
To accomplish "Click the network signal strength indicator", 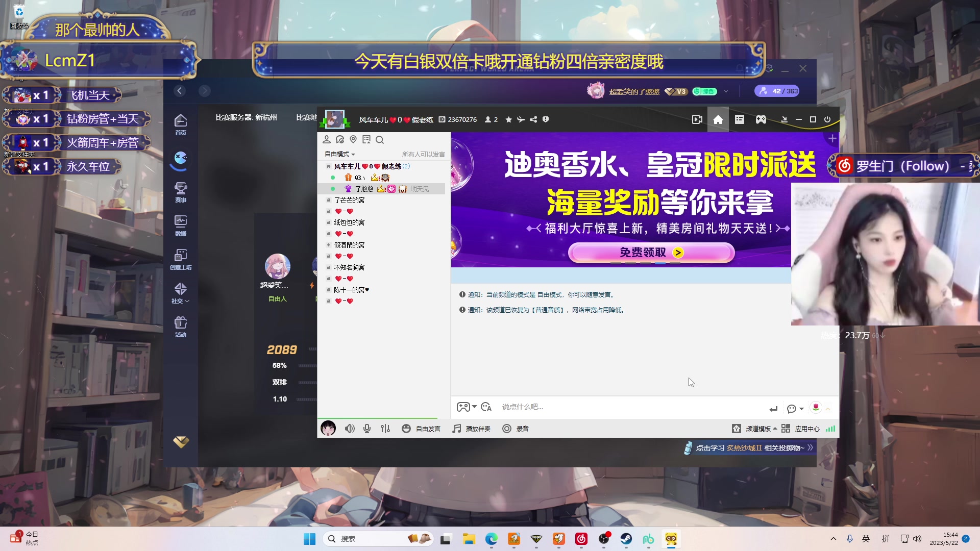I will pos(830,429).
